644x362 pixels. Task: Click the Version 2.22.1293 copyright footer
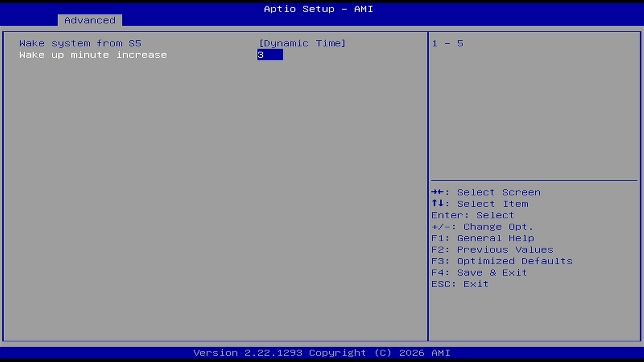(x=322, y=353)
